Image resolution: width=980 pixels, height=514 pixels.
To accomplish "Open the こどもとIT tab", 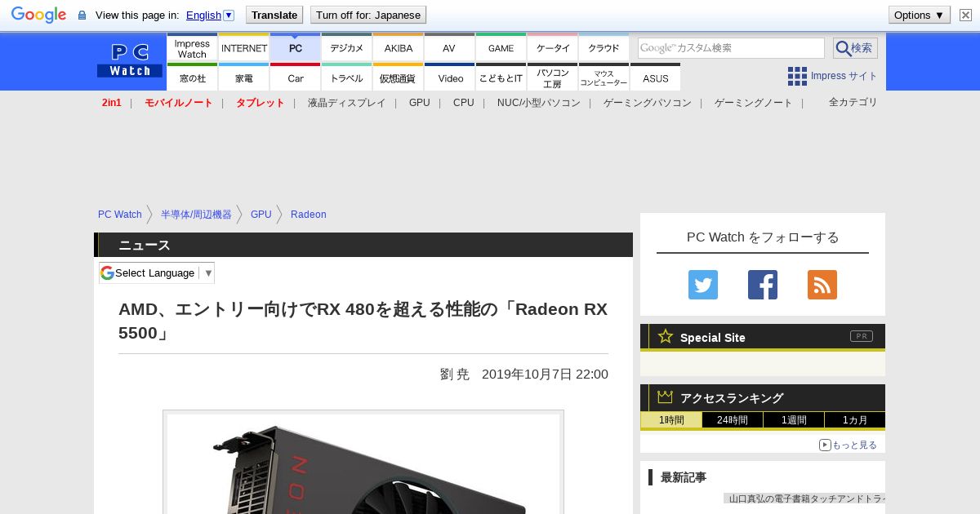I will click(x=501, y=78).
